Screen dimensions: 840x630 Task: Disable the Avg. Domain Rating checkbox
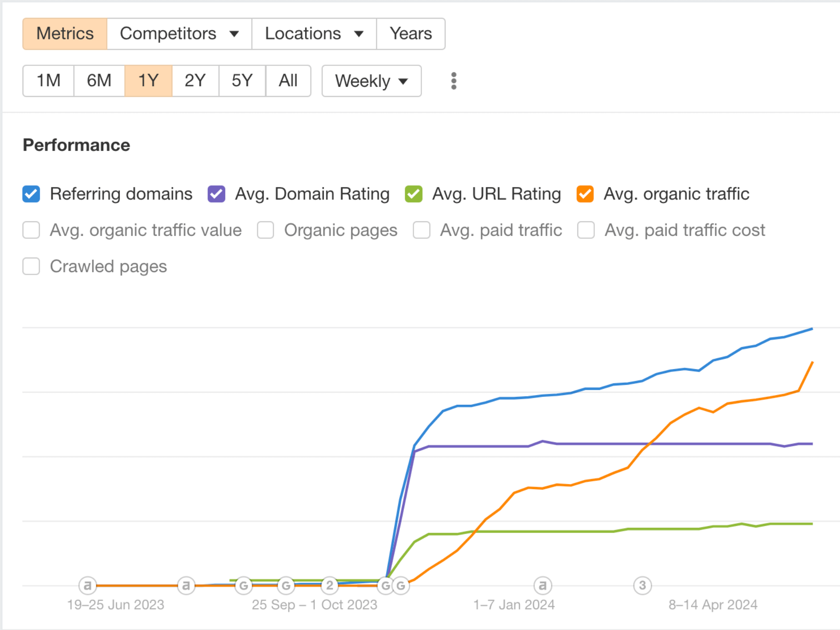tap(216, 194)
